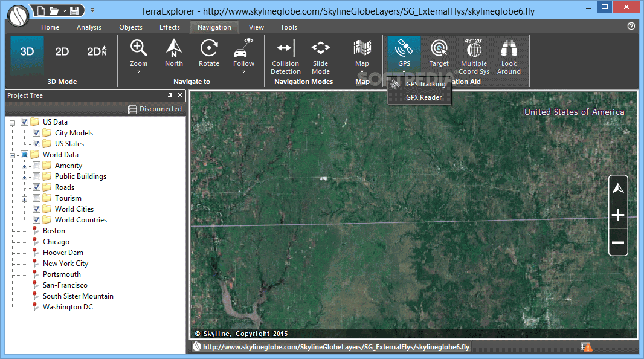Collapse the US Data tree node

coord(12,123)
